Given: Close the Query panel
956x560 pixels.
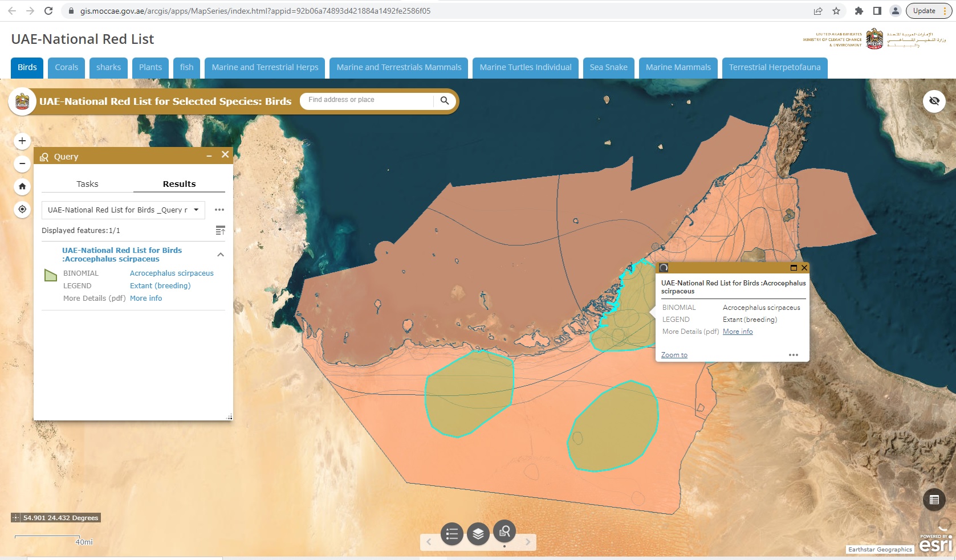Looking at the screenshot, I should coord(225,154).
